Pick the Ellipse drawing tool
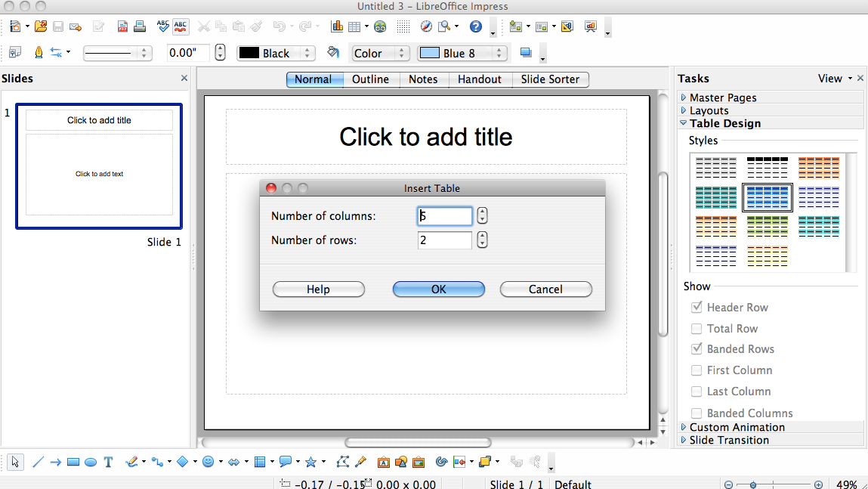Image resolution: width=868 pixels, height=489 pixels. tap(91, 462)
